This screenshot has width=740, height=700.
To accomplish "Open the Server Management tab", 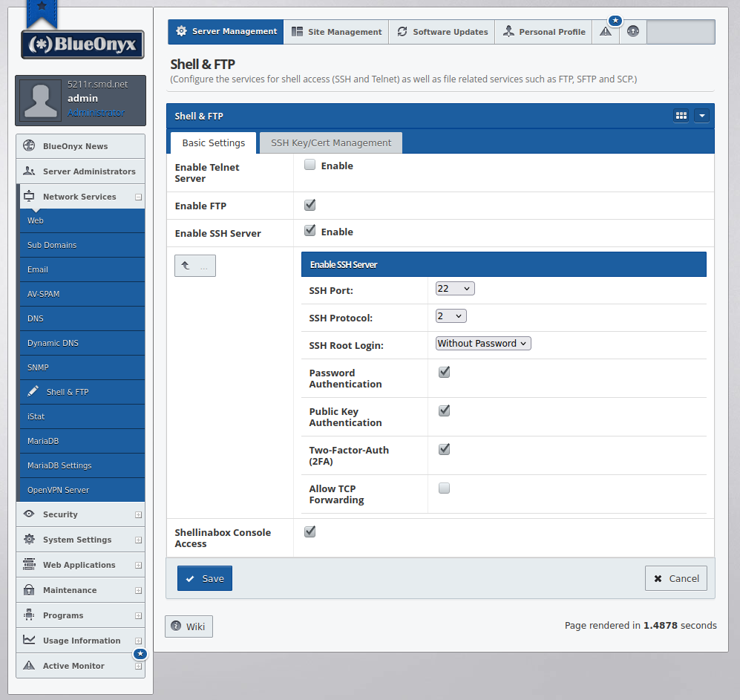I will point(226,32).
